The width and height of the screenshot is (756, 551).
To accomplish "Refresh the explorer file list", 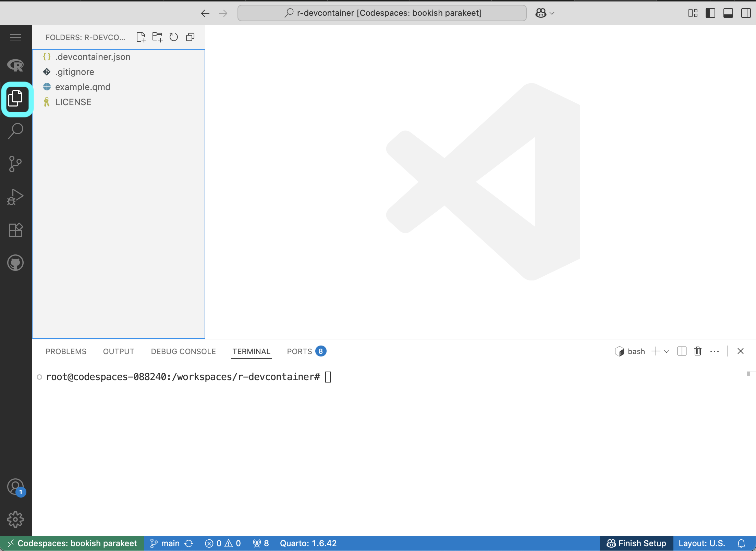I will tap(174, 37).
